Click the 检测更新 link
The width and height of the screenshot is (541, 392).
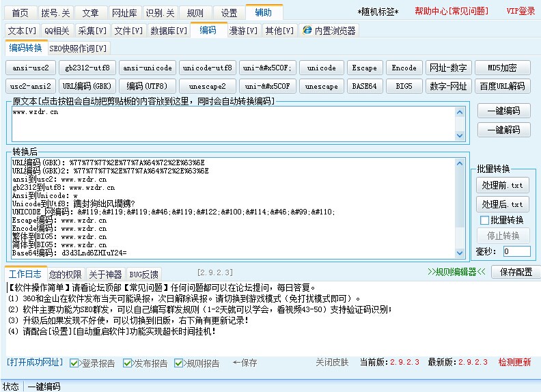515,362
